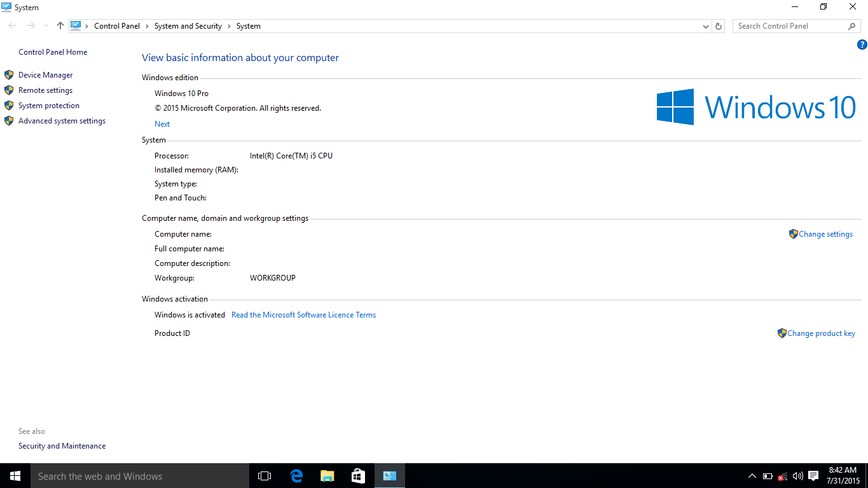Expand chevron before Control Panel breadcrumb
This screenshot has width=868, height=488.
pyautogui.click(x=88, y=26)
